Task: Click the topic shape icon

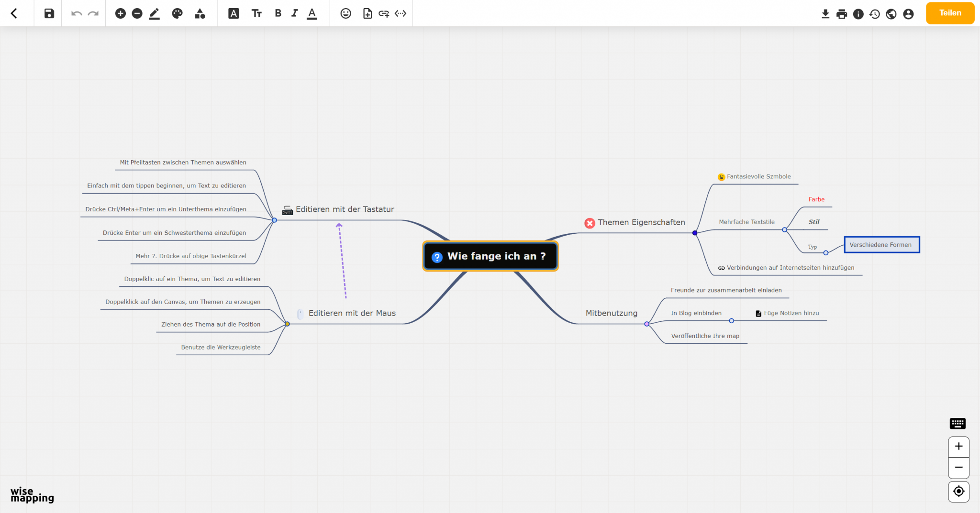Action: (200, 13)
